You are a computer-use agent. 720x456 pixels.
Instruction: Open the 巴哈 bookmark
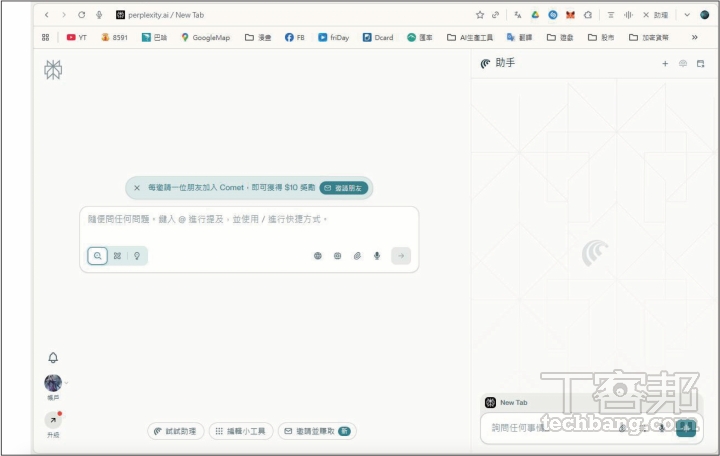[154, 37]
